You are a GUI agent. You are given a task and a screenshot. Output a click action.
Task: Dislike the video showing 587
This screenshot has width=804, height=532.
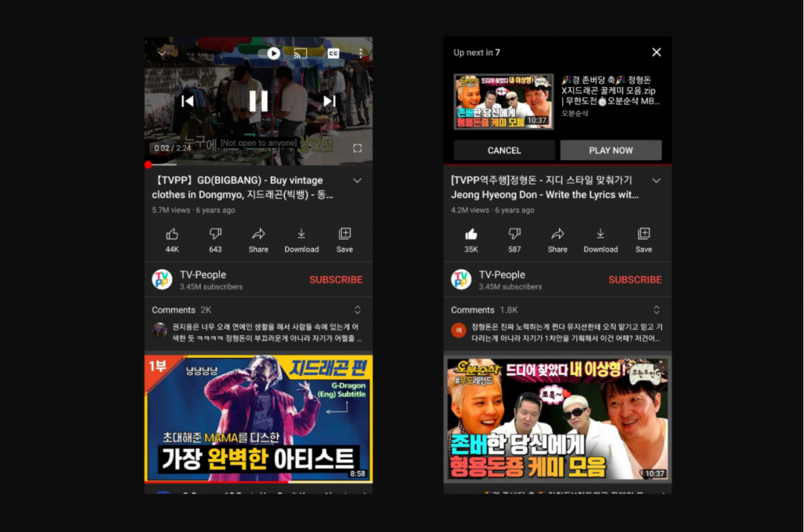(514, 240)
